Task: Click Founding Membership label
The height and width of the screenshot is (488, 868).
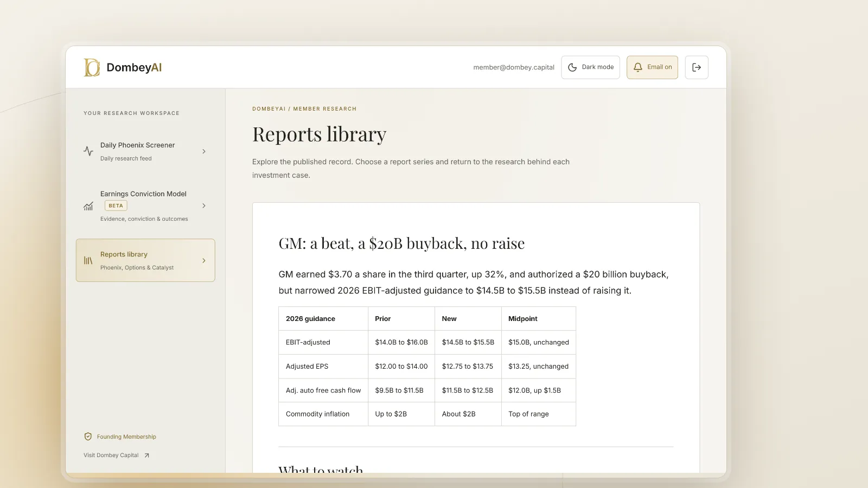Action: tap(126, 436)
